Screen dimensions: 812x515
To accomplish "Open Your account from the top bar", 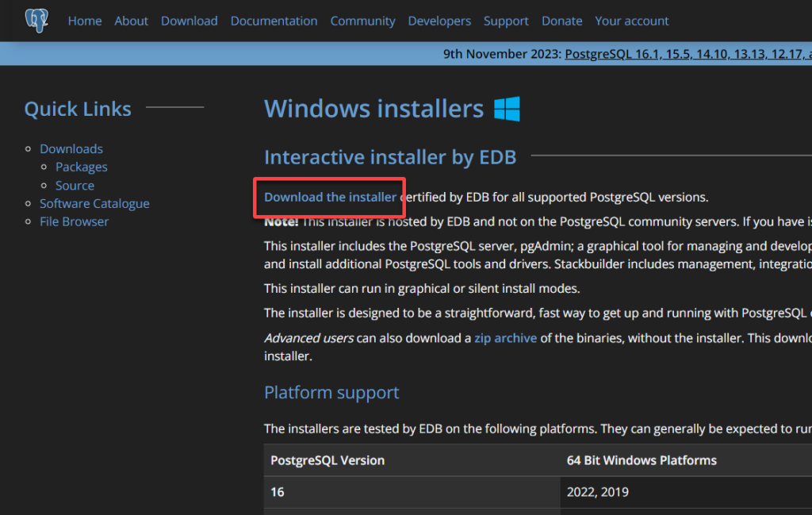I will pos(631,21).
